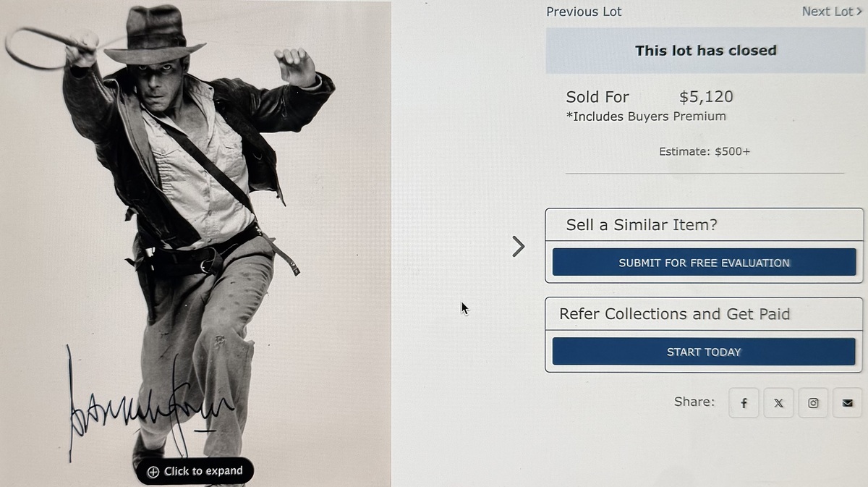Advance to the next image with the chevron

518,247
